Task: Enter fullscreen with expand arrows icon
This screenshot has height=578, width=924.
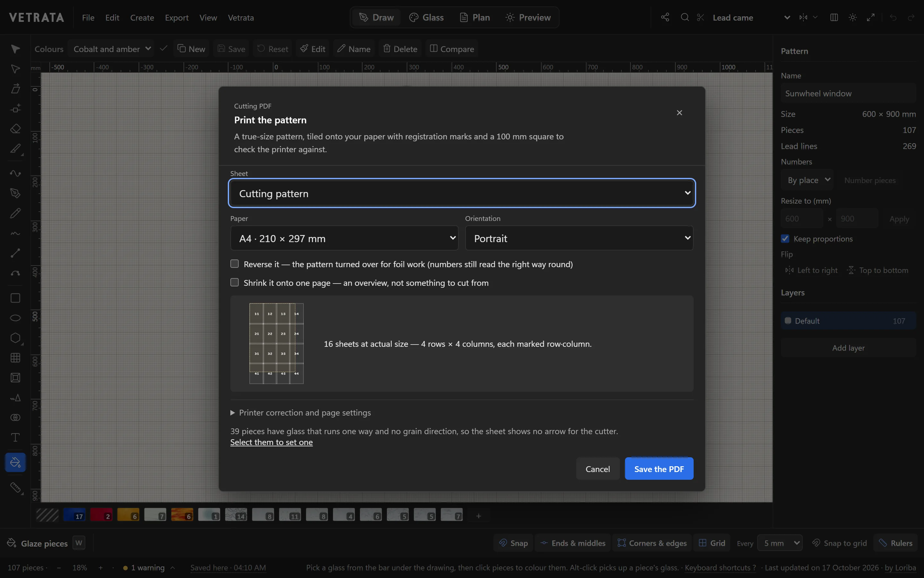Action: coord(870,18)
